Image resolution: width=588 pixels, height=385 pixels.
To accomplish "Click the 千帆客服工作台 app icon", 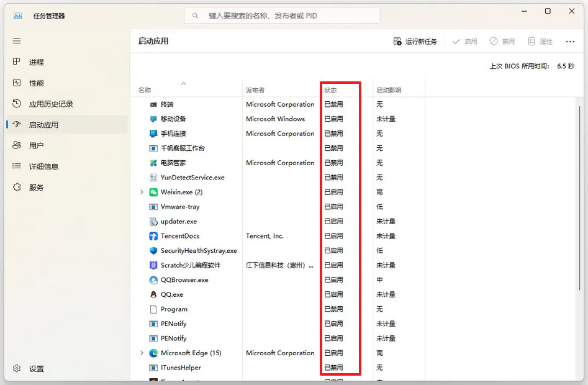I will (153, 148).
